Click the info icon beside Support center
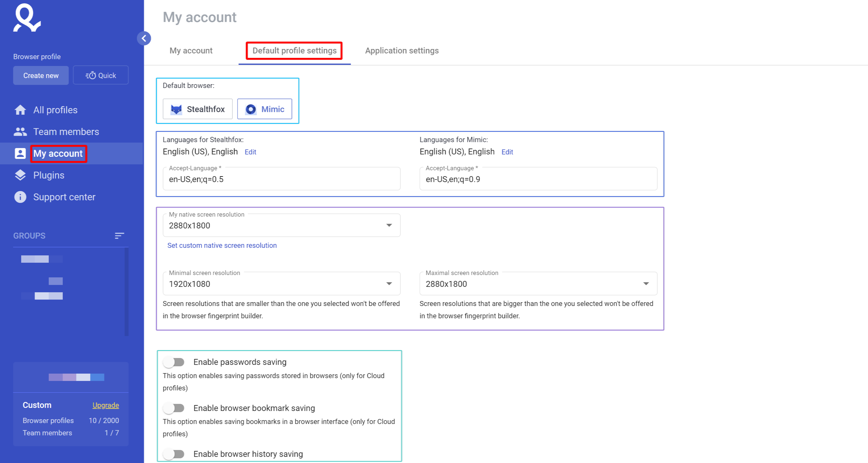The height and width of the screenshot is (463, 868). 20,197
